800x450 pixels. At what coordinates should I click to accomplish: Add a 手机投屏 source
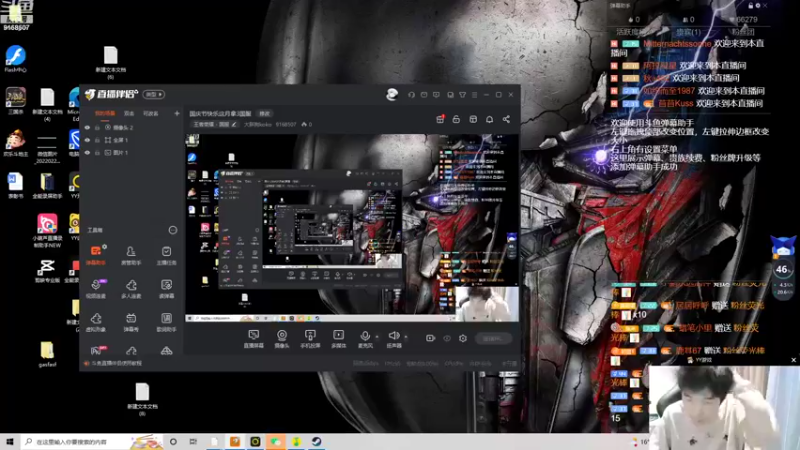coord(310,339)
